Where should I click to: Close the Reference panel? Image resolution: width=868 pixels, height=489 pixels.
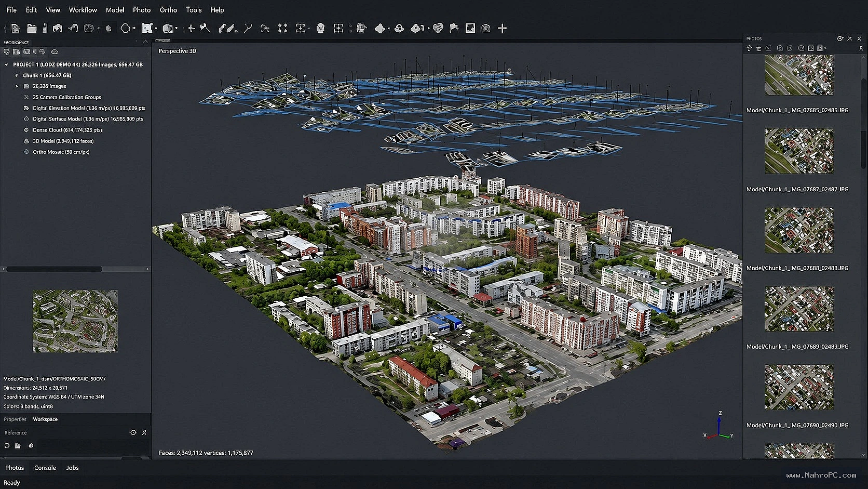click(x=144, y=432)
